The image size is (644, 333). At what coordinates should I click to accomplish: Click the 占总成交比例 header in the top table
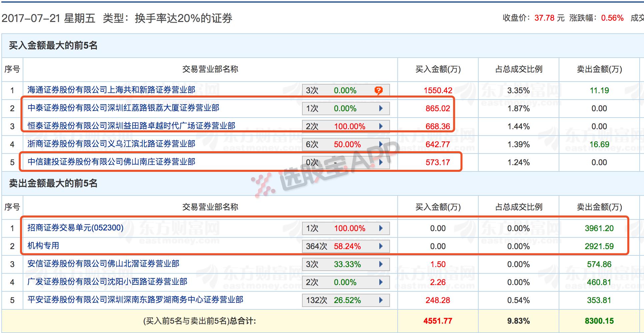click(x=519, y=69)
